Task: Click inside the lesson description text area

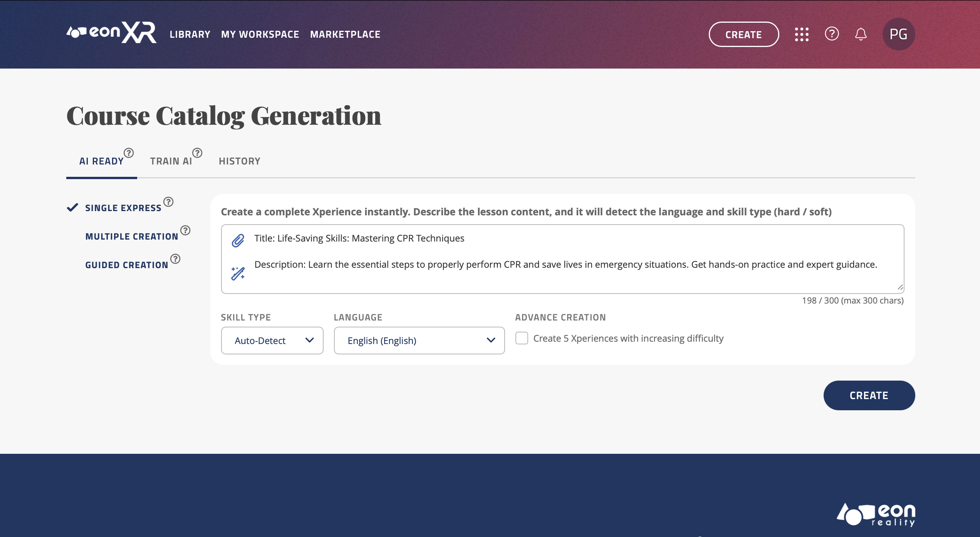Action: 562,259
